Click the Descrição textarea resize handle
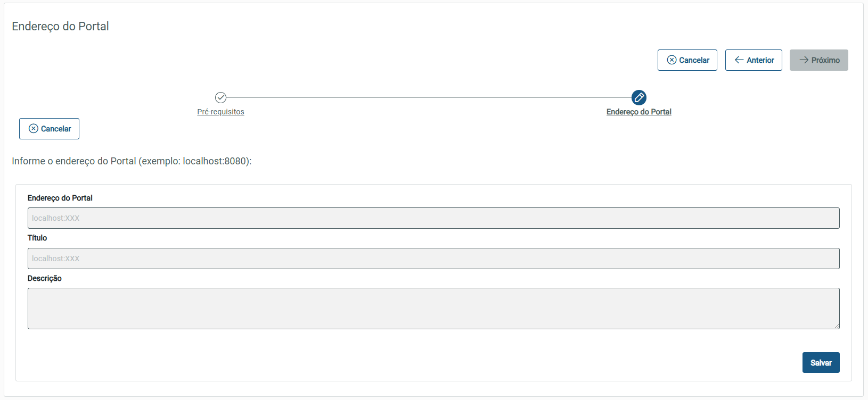 837,326
